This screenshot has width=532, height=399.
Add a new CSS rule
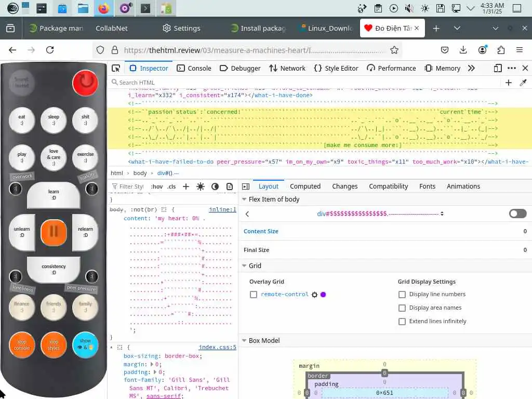(186, 187)
